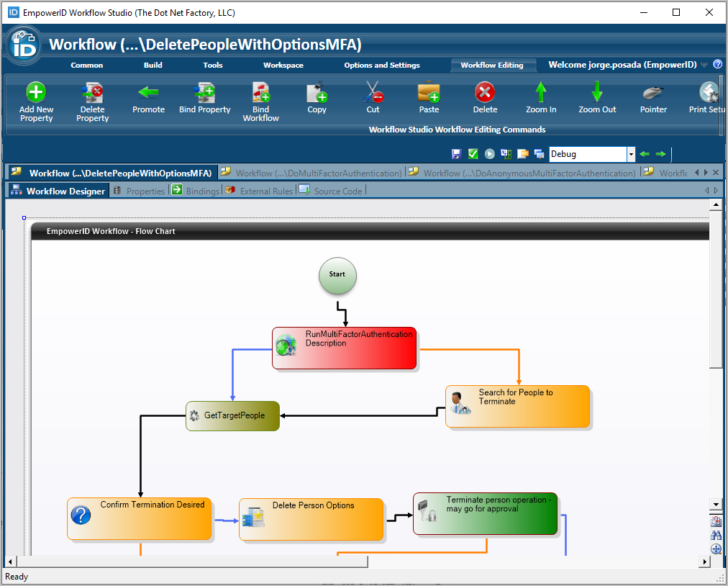Screen dimensions: 728x586
Task: Activate the Pointer tool
Action: click(x=652, y=94)
